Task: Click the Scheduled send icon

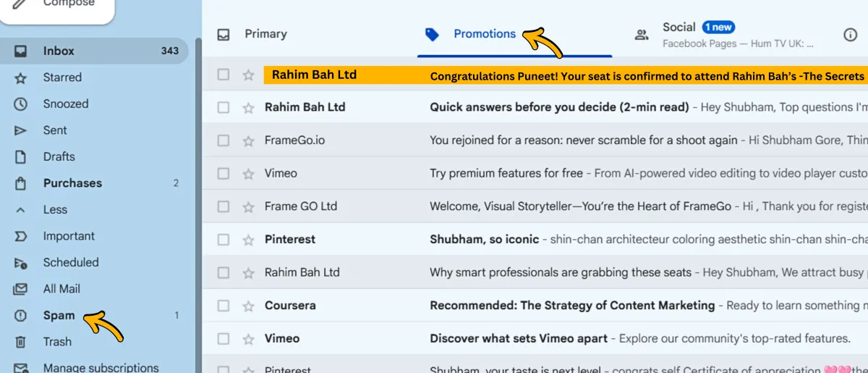Action: [x=21, y=263]
